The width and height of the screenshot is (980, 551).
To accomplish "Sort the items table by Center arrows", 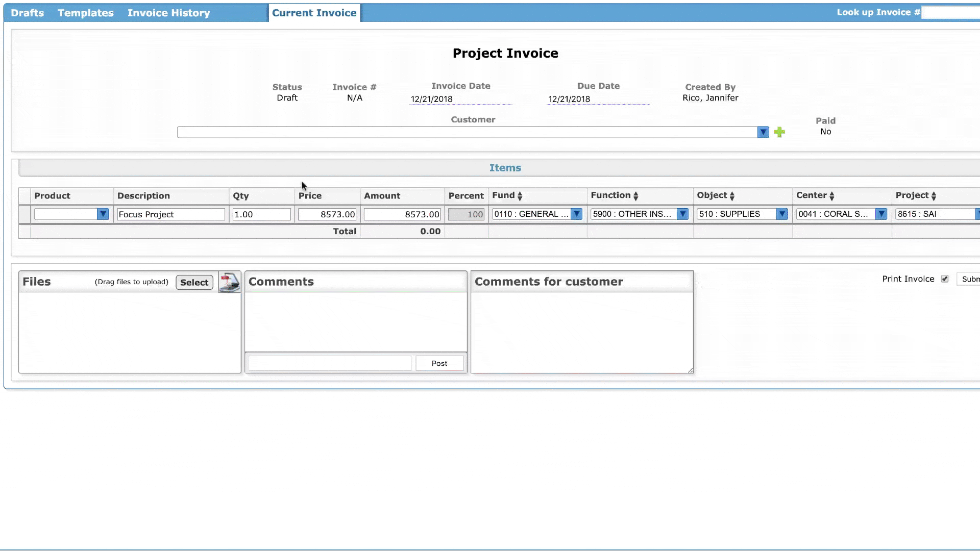I will (831, 196).
